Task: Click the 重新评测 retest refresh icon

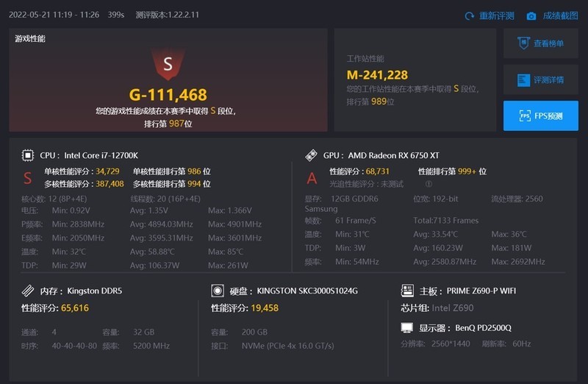Action: pos(469,16)
